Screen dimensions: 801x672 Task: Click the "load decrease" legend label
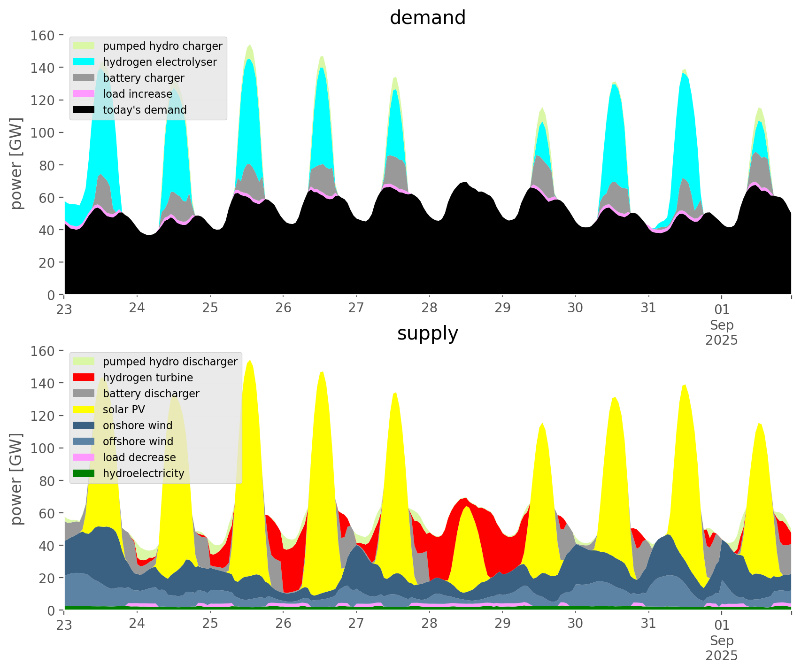[139, 457]
